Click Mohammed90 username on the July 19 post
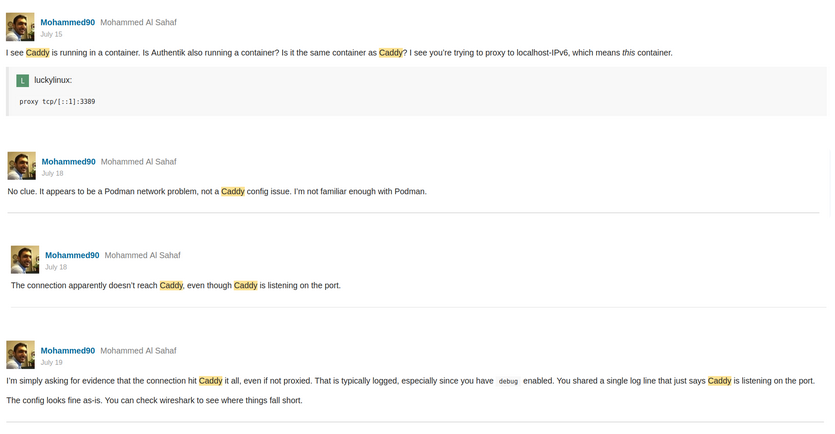Screen dimensions: 835x434 click(x=67, y=351)
